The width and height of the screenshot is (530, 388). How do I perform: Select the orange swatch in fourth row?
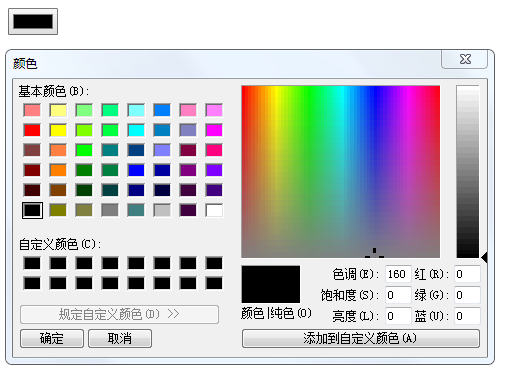(58, 170)
